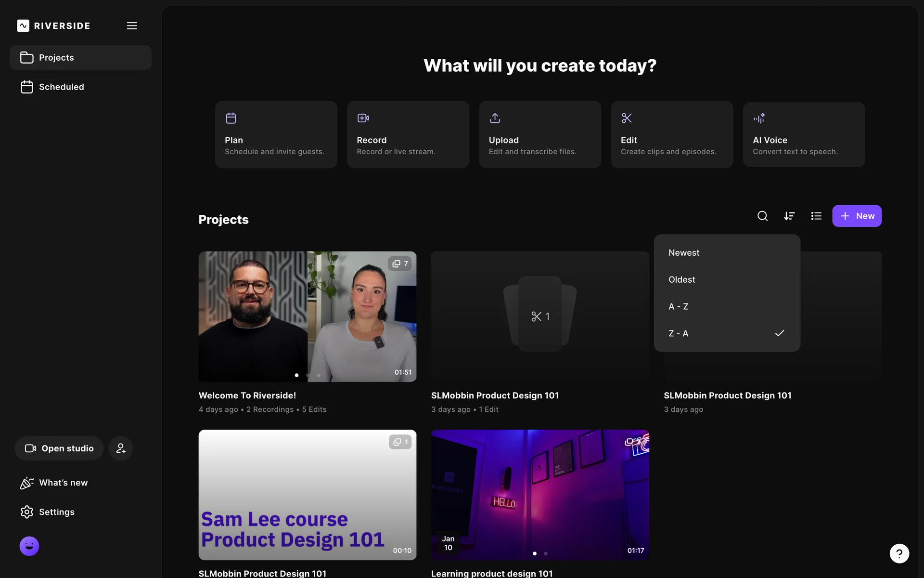
Task: Open Welcome To Riverside project thumbnail
Action: point(308,316)
